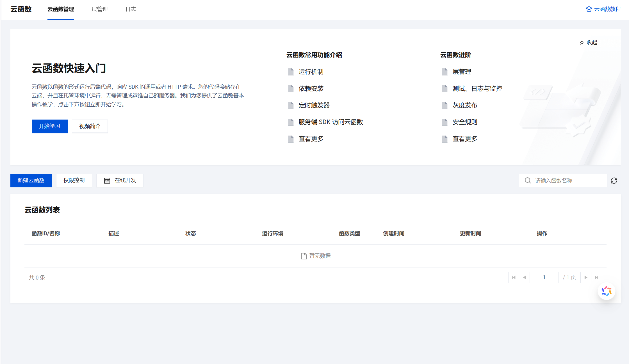The height and width of the screenshot is (364, 629).
Task: Click the 运行环境 column header
Action: tap(273, 233)
